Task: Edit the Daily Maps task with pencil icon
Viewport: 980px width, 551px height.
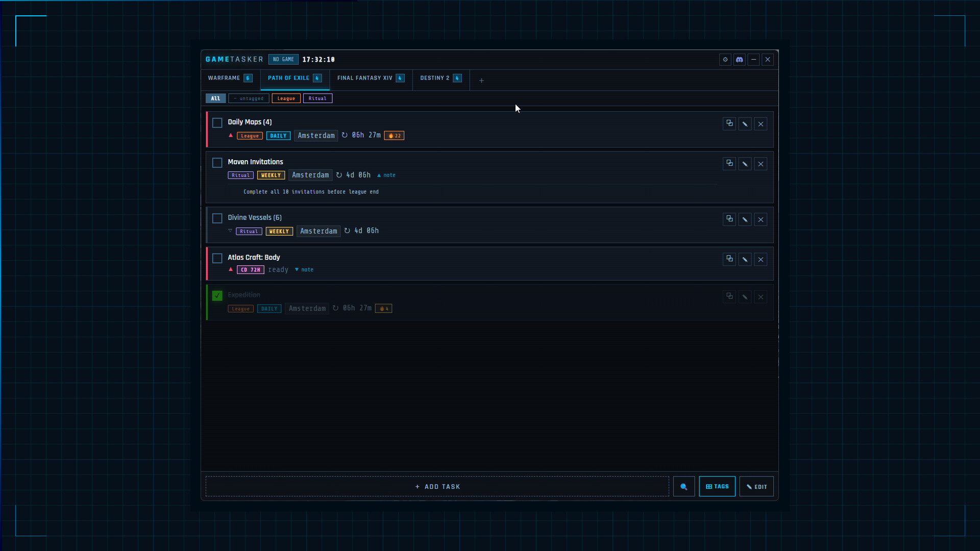Action: pyautogui.click(x=745, y=124)
